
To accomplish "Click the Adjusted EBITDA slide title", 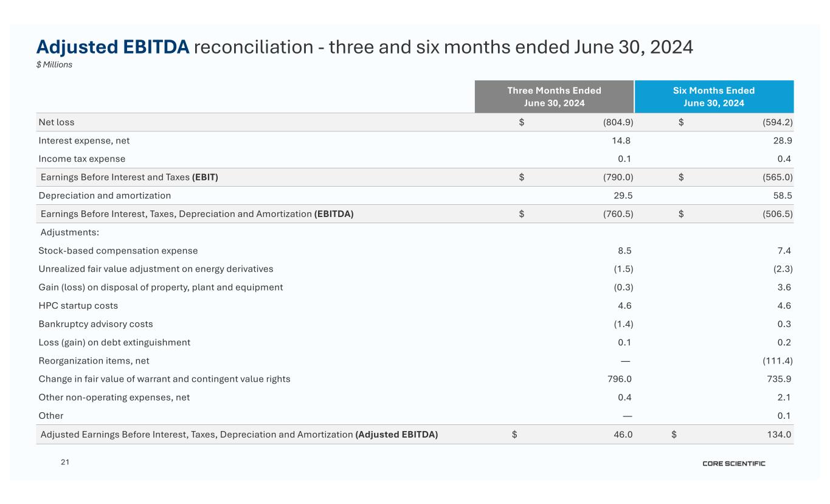I will click(364, 47).
